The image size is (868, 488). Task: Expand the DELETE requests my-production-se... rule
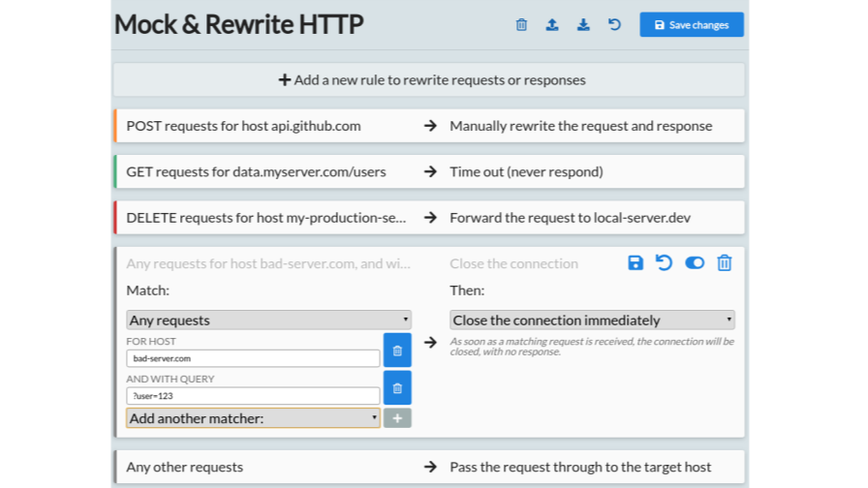pyautogui.click(x=429, y=218)
